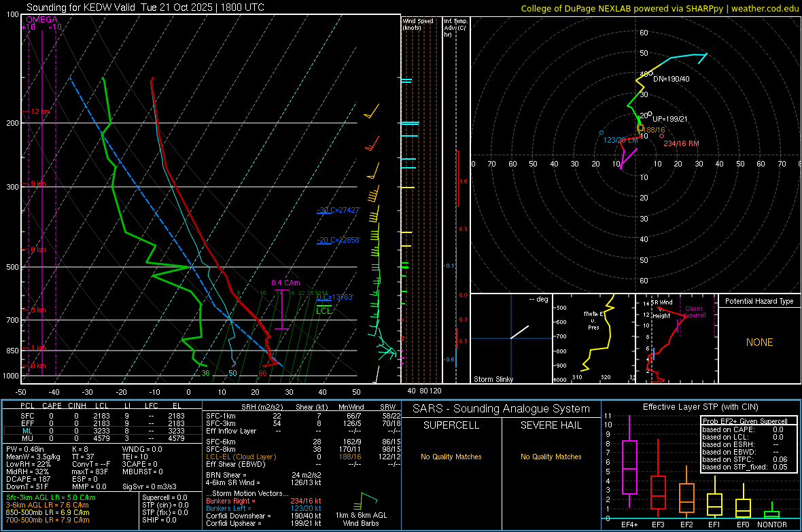Select the EFF parcel row
Screen dimensions: 802x532
click(x=102, y=423)
